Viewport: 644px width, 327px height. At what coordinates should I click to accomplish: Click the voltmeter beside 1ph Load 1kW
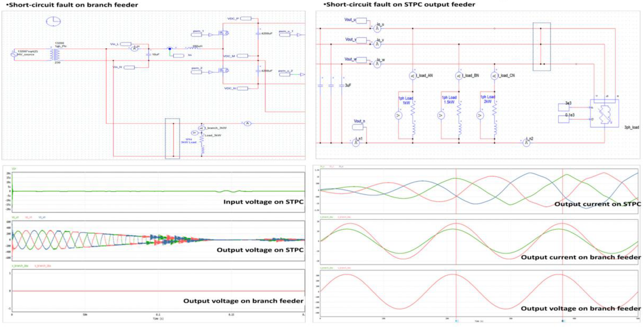pyautogui.click(x=398, y=116)
